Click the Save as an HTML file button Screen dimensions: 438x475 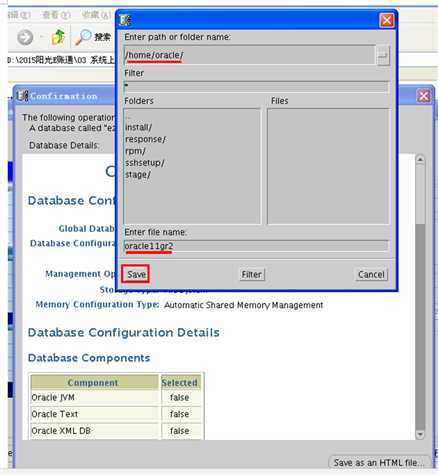pos(378,463)
